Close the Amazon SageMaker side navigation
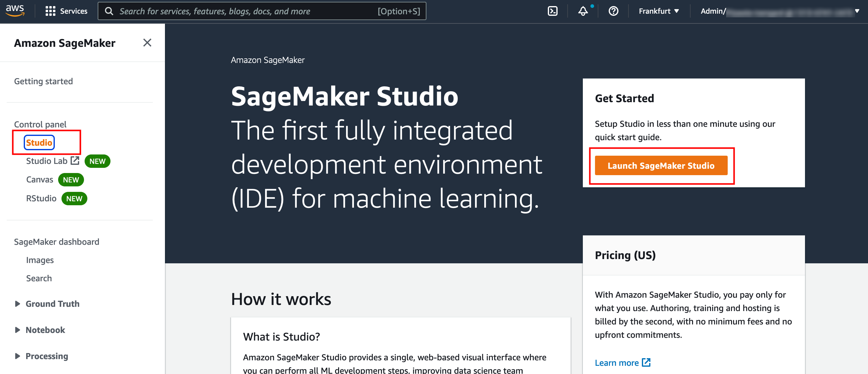Image resolution: width=868 pixels, height=374 pixels. [147, 42]
